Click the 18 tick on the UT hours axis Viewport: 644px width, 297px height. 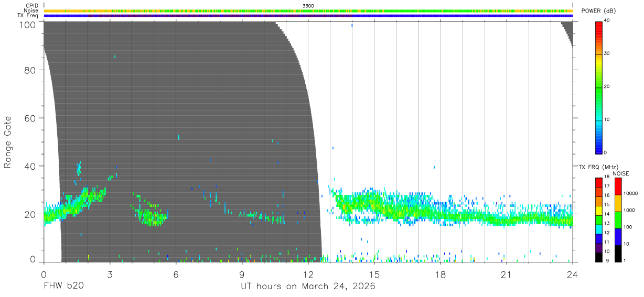coord(441,274)
